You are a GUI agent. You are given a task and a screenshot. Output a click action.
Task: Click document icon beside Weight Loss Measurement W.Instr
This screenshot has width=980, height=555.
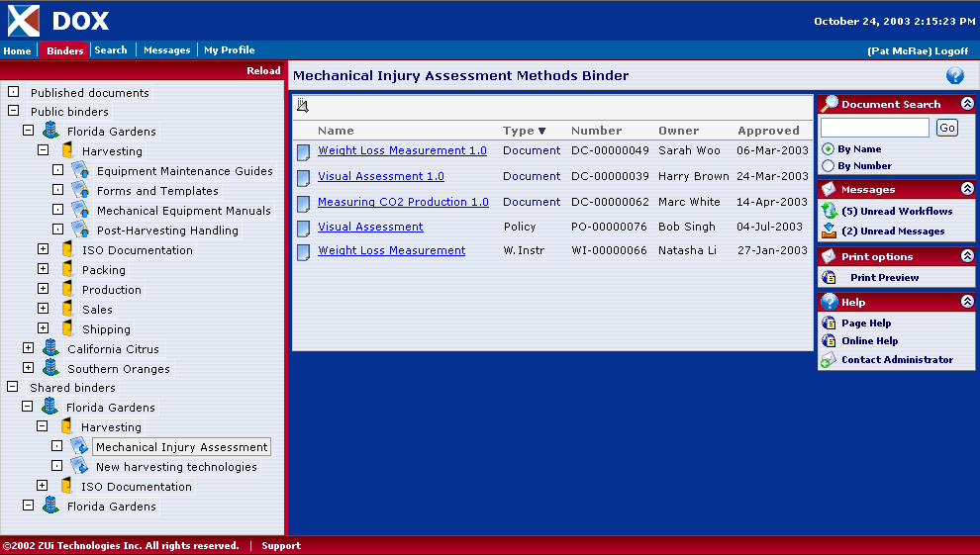[303, 251]
